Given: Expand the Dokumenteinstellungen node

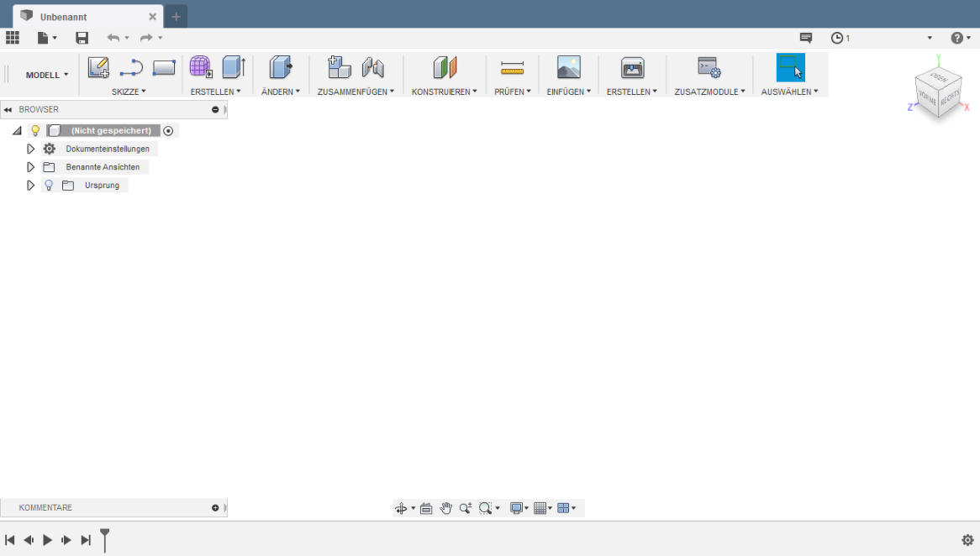Looking at the screenshot, I should [30, 149].
